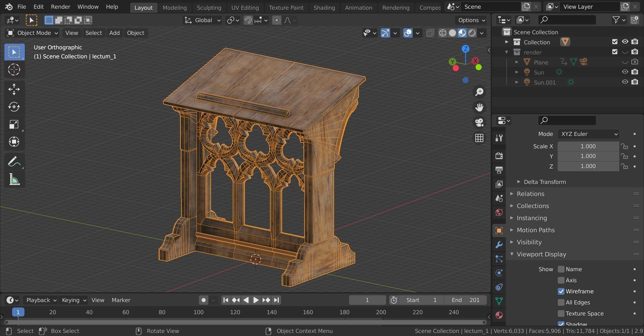
Task: Open the Add menu in viewport header
Action: (x=114, y=33)
